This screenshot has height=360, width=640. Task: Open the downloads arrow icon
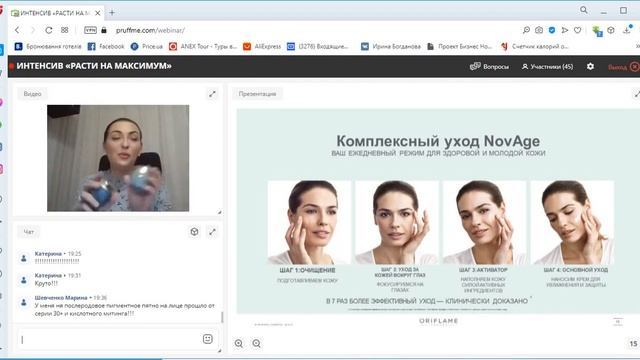tap(627, 30)
